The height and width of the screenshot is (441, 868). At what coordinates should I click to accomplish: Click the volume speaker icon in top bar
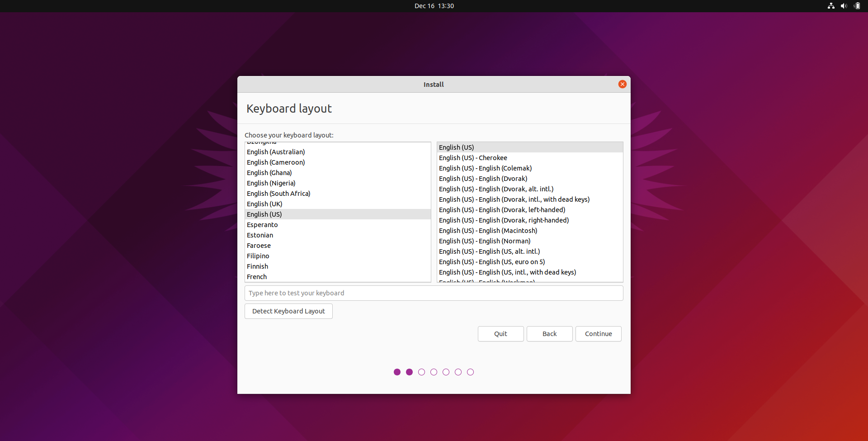844,6
